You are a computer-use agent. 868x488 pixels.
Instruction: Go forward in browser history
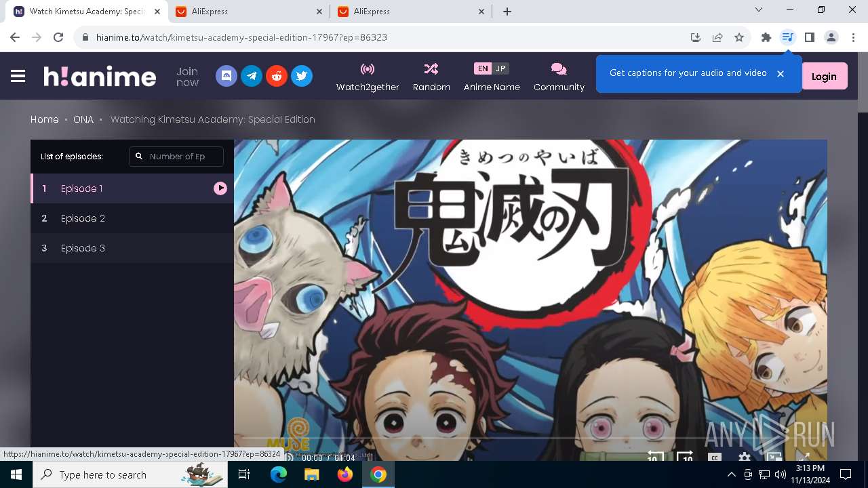pos(37,37)
